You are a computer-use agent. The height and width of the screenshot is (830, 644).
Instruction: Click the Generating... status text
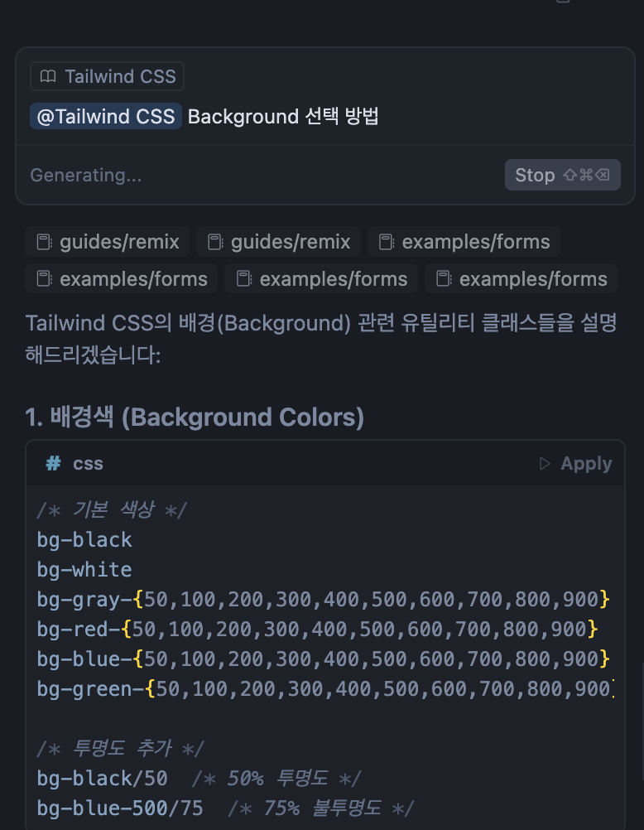coord(86,176)
